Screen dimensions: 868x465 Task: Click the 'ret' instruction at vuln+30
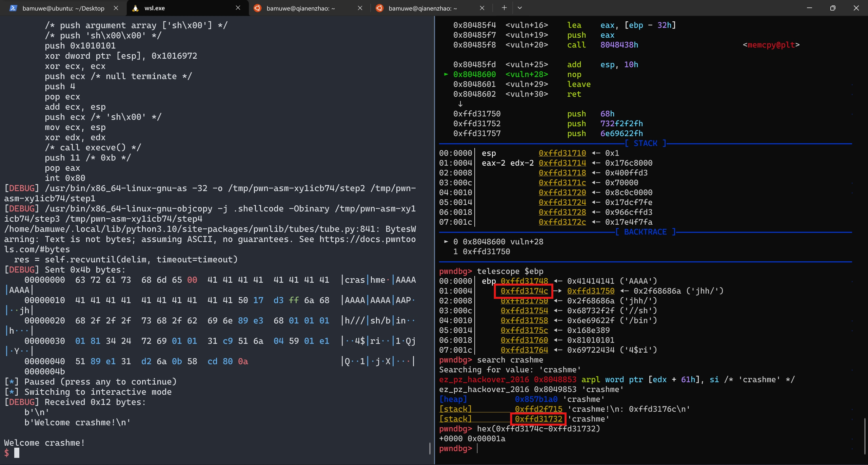(x=574, y=94)
